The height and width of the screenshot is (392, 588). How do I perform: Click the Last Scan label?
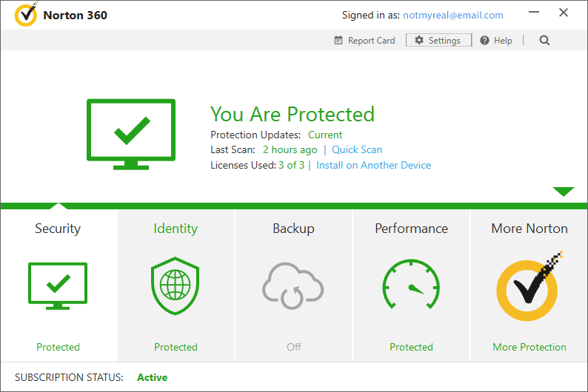click(233, 149)
